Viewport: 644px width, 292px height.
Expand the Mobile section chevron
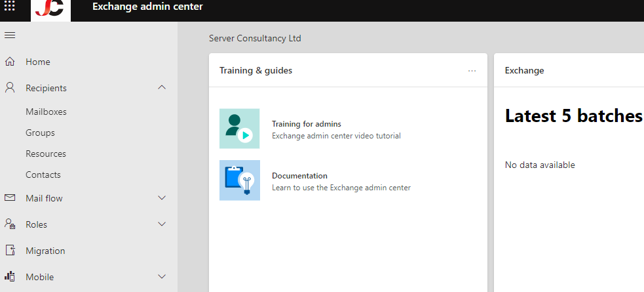click(162, 276)
